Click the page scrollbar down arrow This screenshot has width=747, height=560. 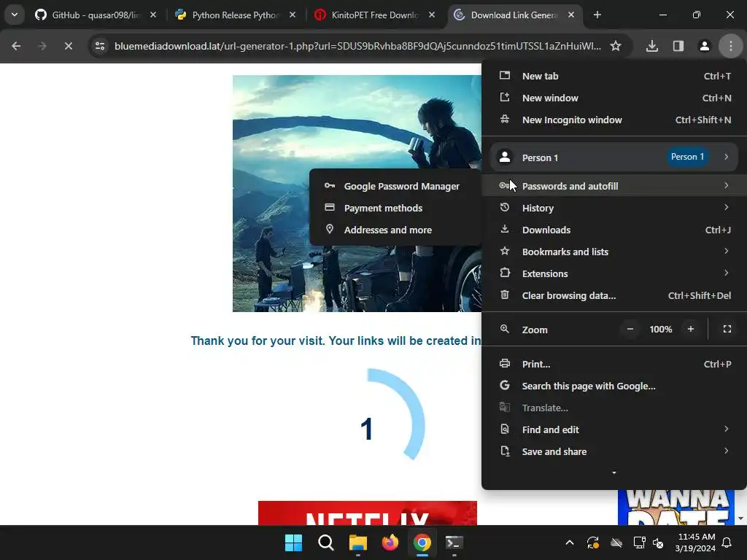click(x=740, y=518)
